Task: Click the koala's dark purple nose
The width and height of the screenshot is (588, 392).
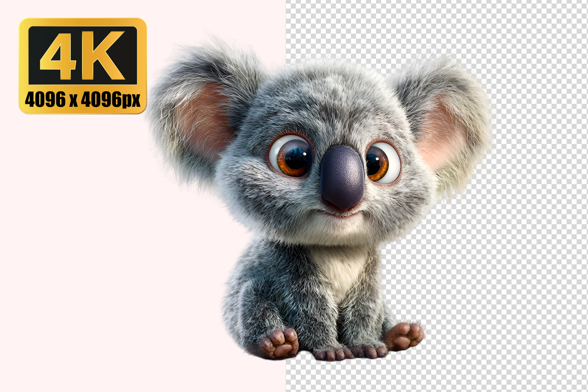Action: (x=342, y=176)
